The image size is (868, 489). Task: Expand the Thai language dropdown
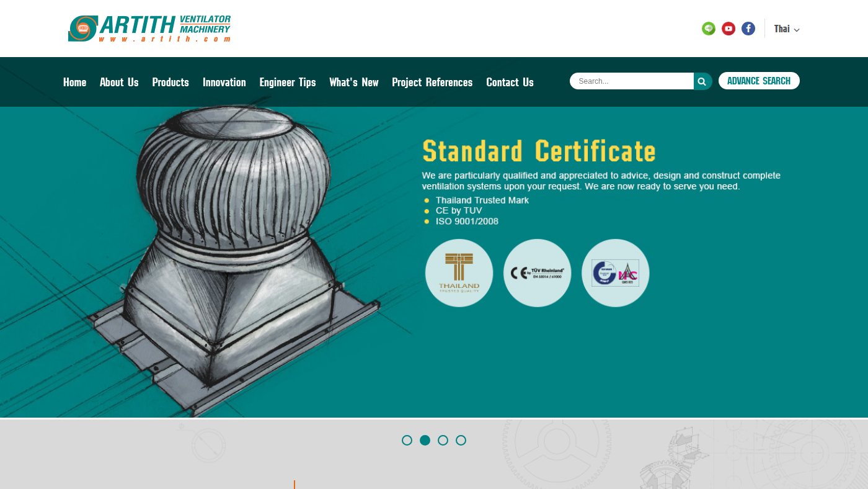coord(787,29)
